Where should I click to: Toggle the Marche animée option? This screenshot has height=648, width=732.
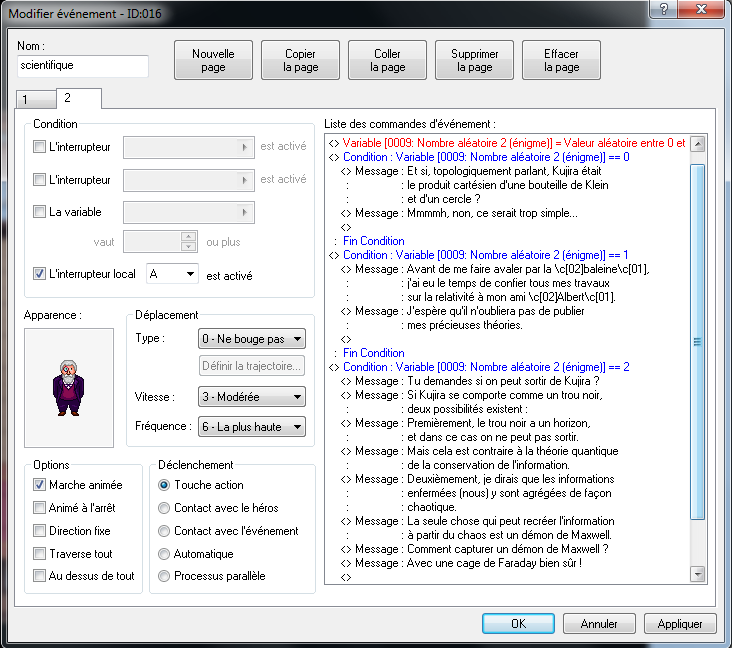pyautogui.click(x=39, y=485)
